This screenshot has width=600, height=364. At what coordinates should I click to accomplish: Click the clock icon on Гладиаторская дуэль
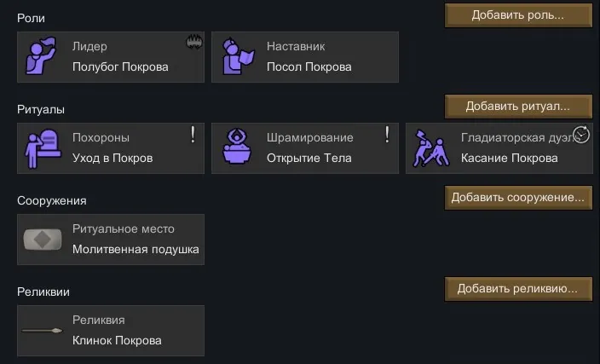[581, 134]
